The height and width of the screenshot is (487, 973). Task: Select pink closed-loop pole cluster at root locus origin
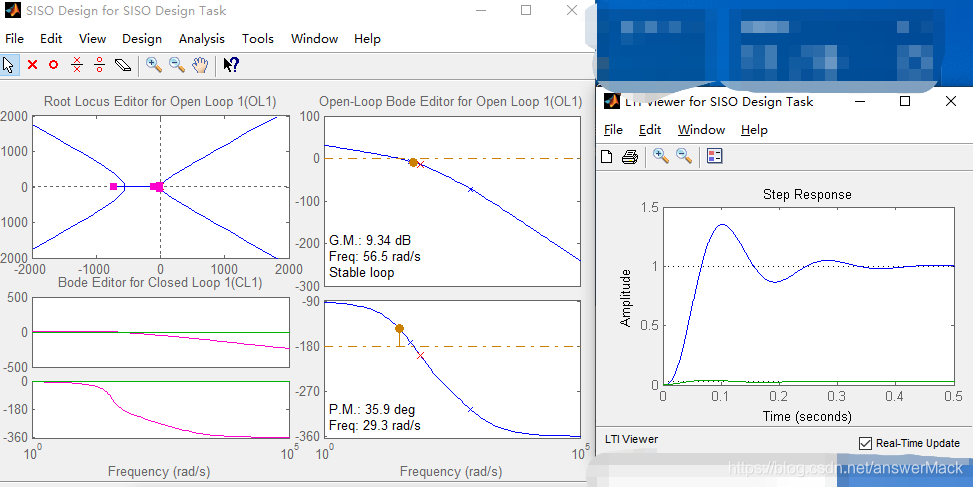(x=158, y=187)
